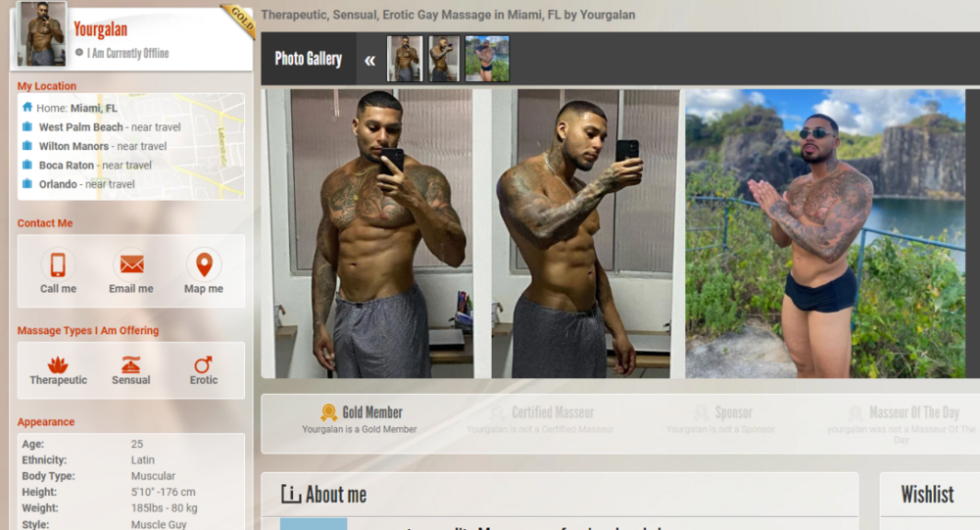The image size is (980, 530).
Task: Click the Gold Member ribbon badge icon
Action: click(328, 412)
